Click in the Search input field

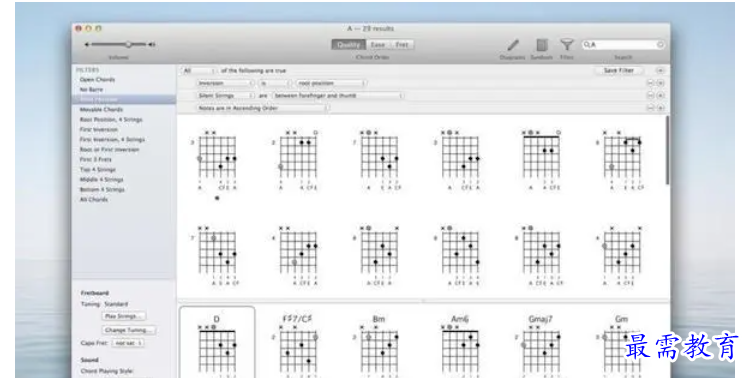tap(623, 44)
